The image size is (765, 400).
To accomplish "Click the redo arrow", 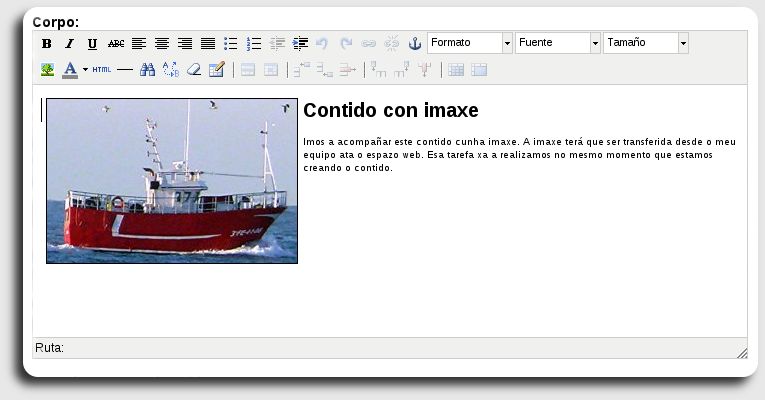I will (346, 43).
